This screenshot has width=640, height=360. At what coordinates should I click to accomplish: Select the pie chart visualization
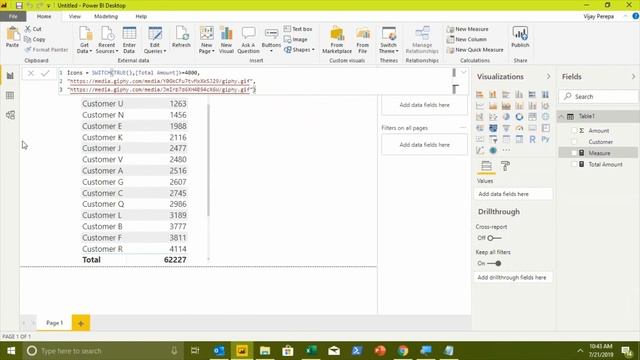pos(506,117)
